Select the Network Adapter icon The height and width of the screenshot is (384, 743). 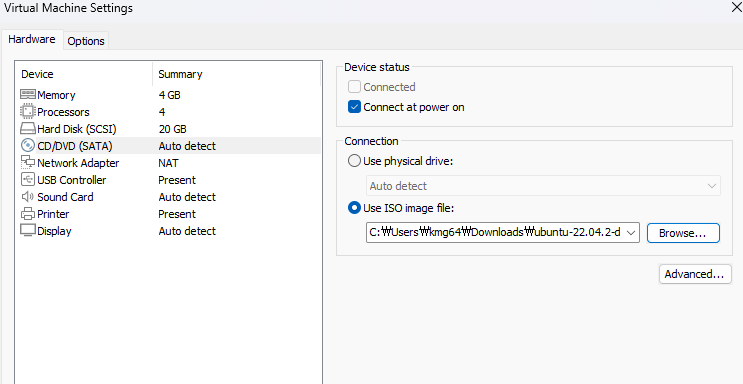[x=28, y=163]
